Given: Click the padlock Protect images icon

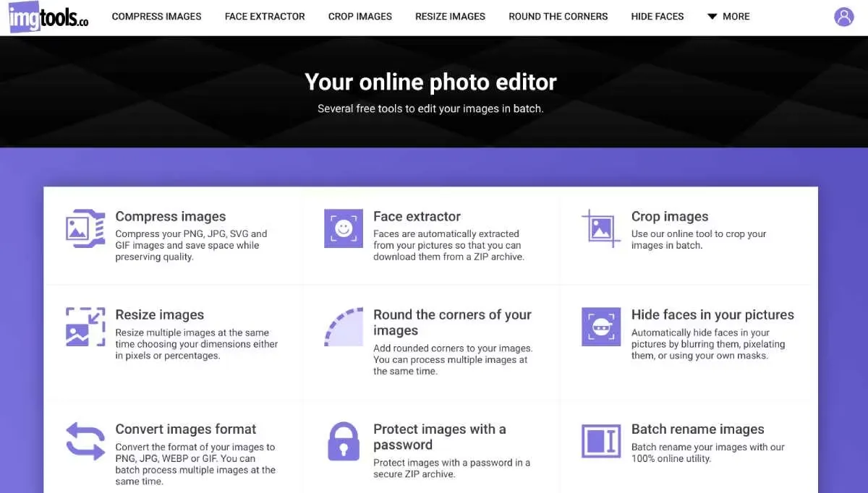Looking at the screenshot, I should (x=344, y=441).
